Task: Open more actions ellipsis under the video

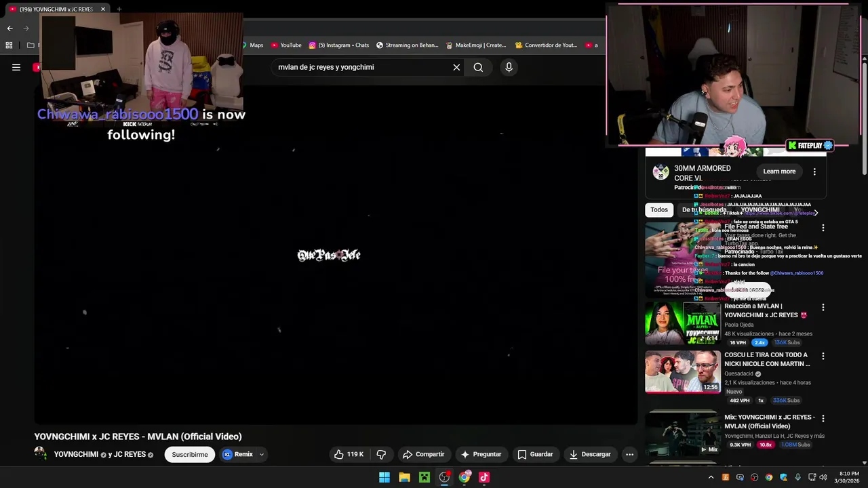Action: (629, 454)
